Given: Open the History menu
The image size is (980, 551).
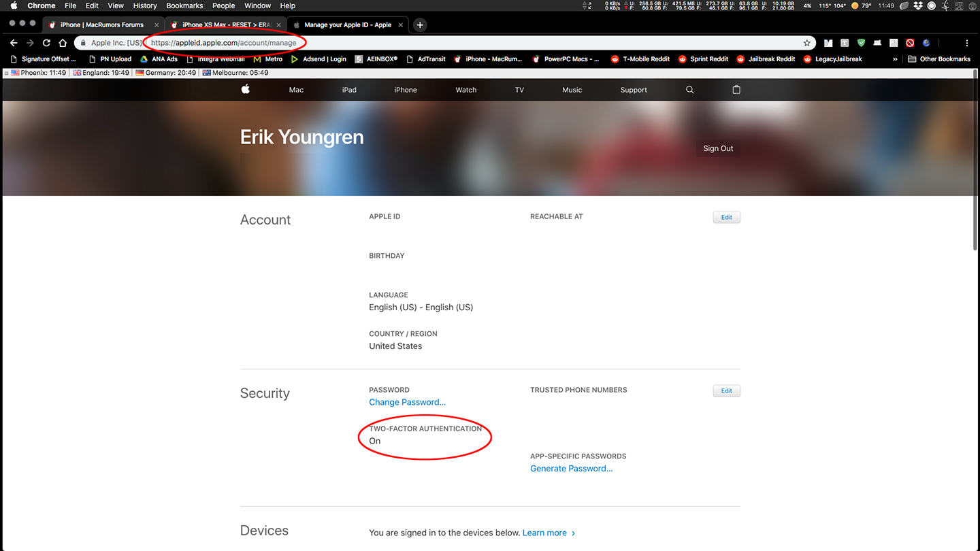Looking at the screenshot, I should point(145,5).
